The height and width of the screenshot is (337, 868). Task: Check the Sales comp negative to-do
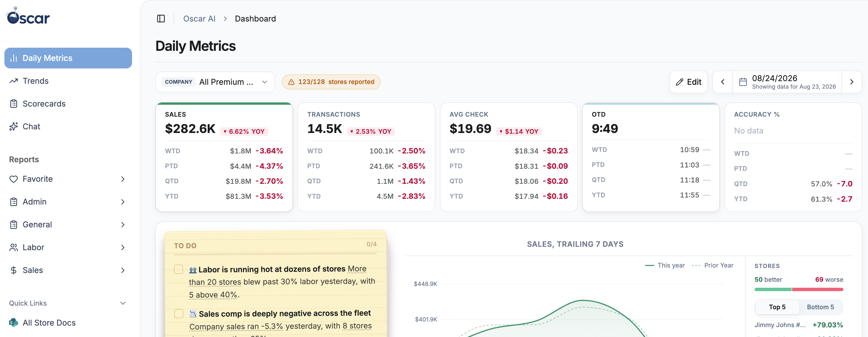pos(179,314)
